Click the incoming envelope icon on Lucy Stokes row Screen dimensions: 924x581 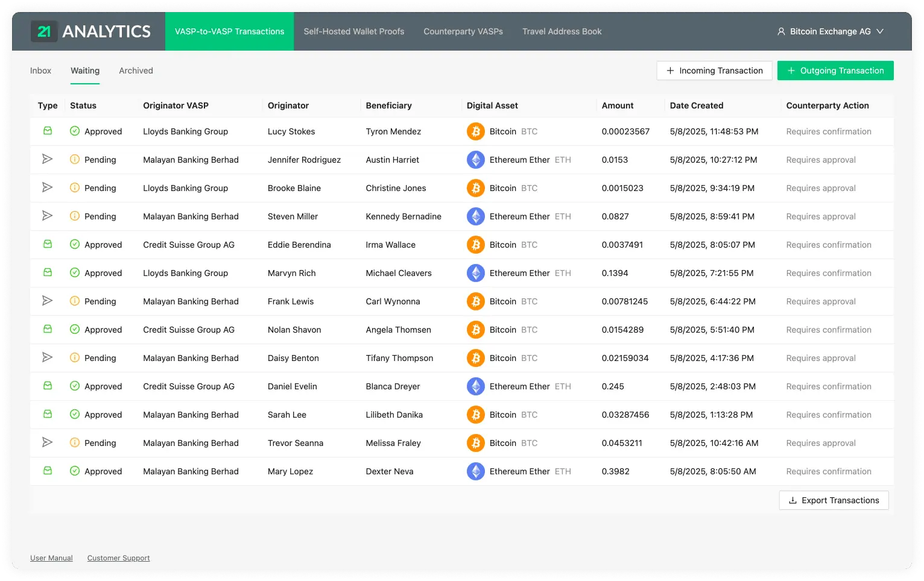48,131
